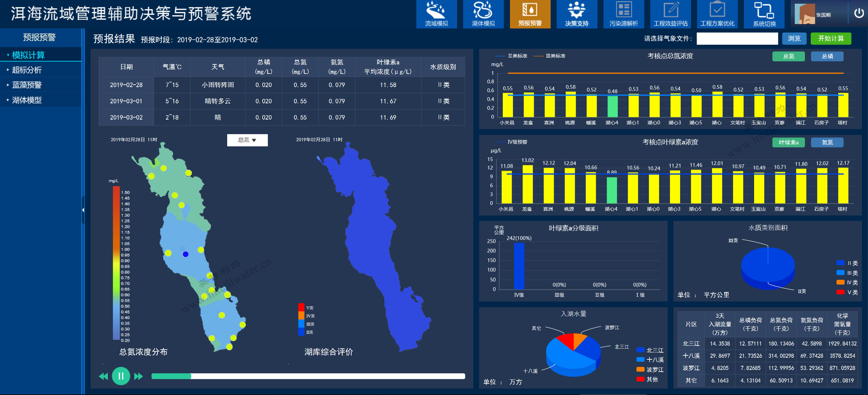The height and width of the screenshot is (395, 868).
Task: Click the 开始计算 start calculation button
Action: click(x=831, y=39)
